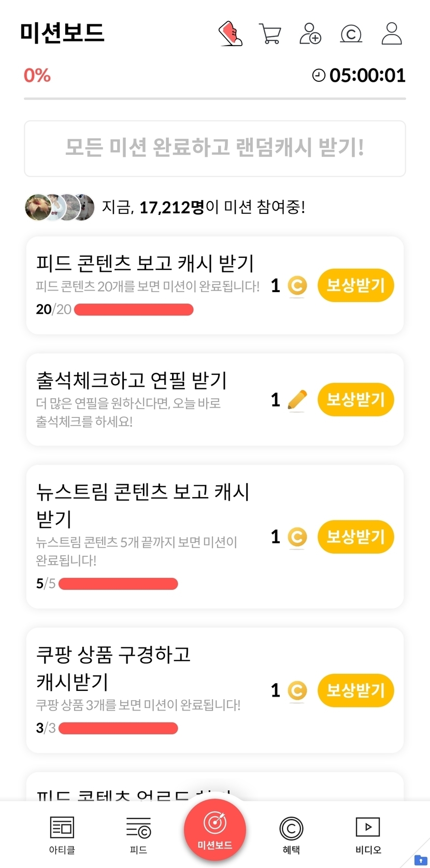Go to the 비디오 tab

[368, 834]
